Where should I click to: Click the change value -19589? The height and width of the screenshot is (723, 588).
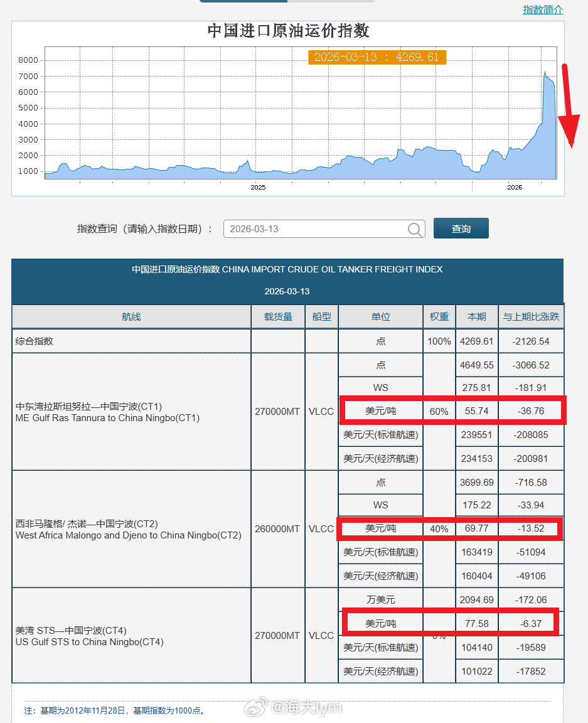pyautogui.click(x=531, y=648)
